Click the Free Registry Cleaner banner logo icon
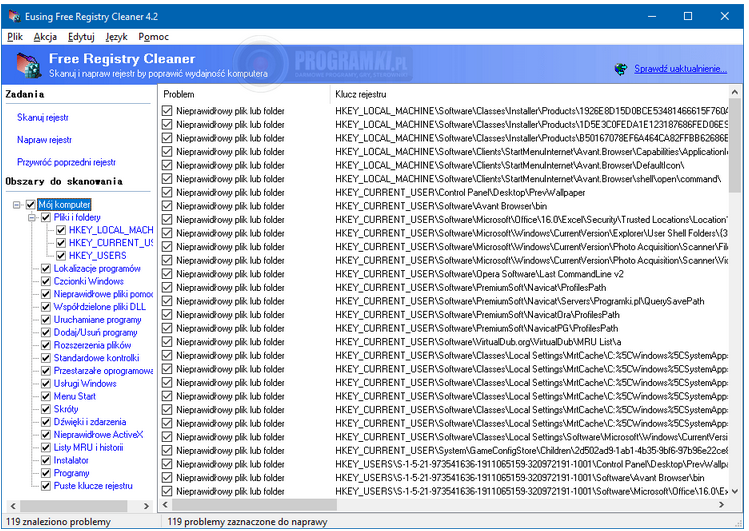The image size is (749, 531). 29,65
